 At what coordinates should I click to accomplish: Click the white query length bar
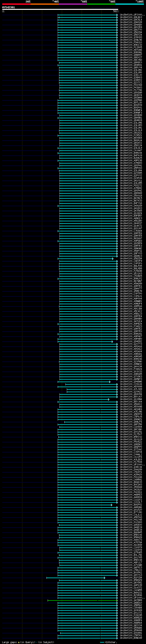click(60, 9)
